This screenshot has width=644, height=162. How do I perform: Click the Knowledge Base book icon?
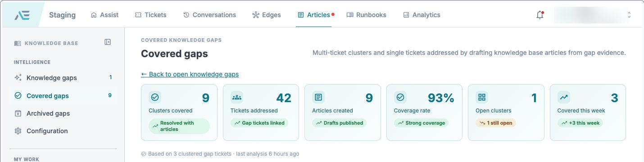[x=18, y=43]
